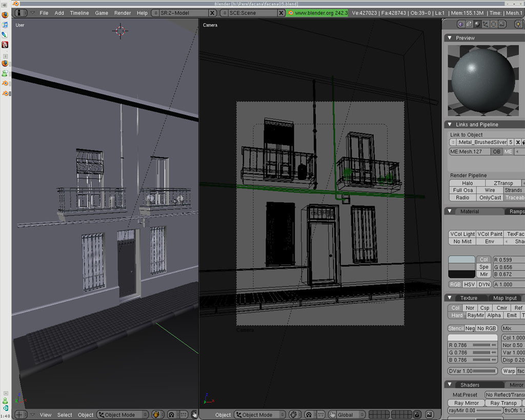
Task: Click Camera viewport draw type icon
Action: 294,415
